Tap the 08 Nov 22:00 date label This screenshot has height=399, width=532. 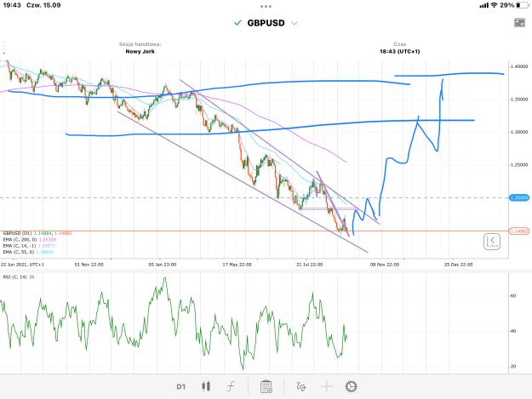(x=385, y=265)
